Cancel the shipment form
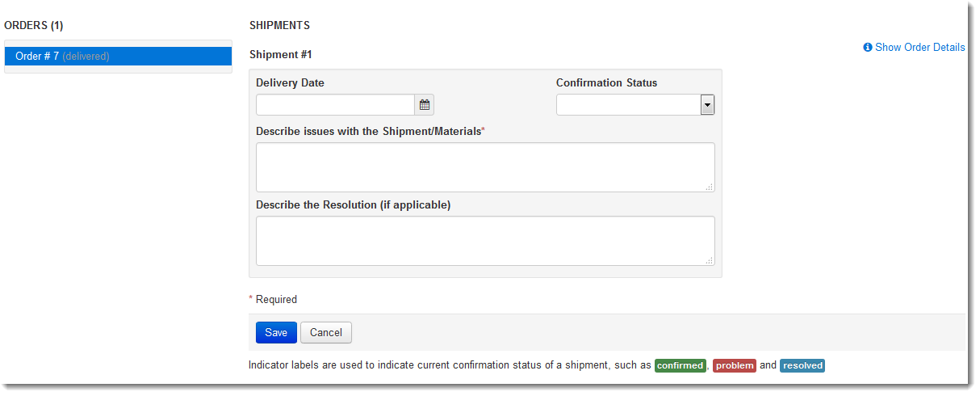Screen dimensions: 980x396 click(x=326, y=332)
